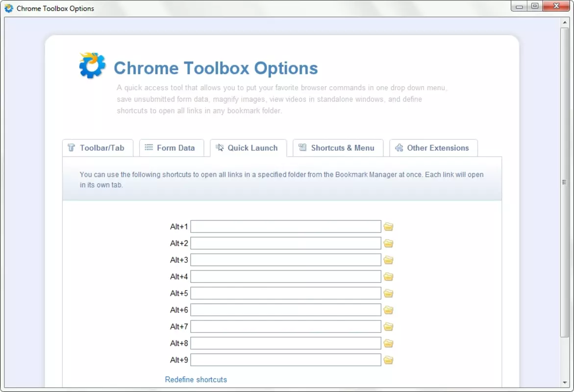Focus the Alt+4 folder input field
The height and width of the screenshot is (392, 574).
pos(286,276)
